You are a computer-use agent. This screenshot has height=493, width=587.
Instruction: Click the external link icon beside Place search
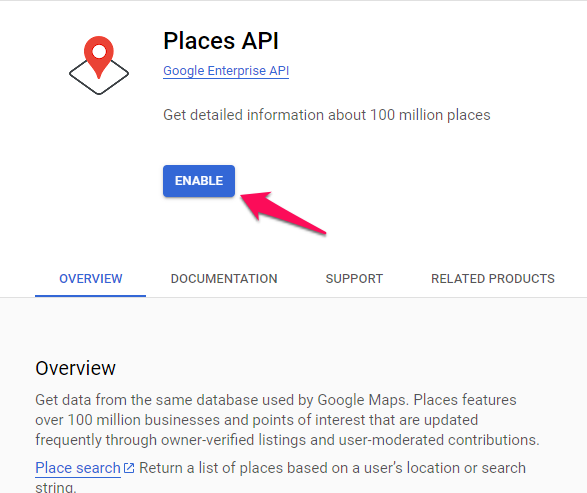pos(129,468)
